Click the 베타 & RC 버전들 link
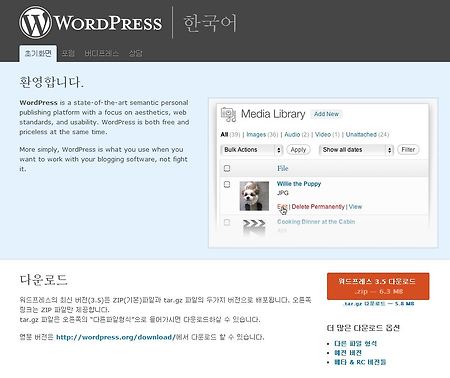This screenshot has width=450, height=378. [360, 362]
